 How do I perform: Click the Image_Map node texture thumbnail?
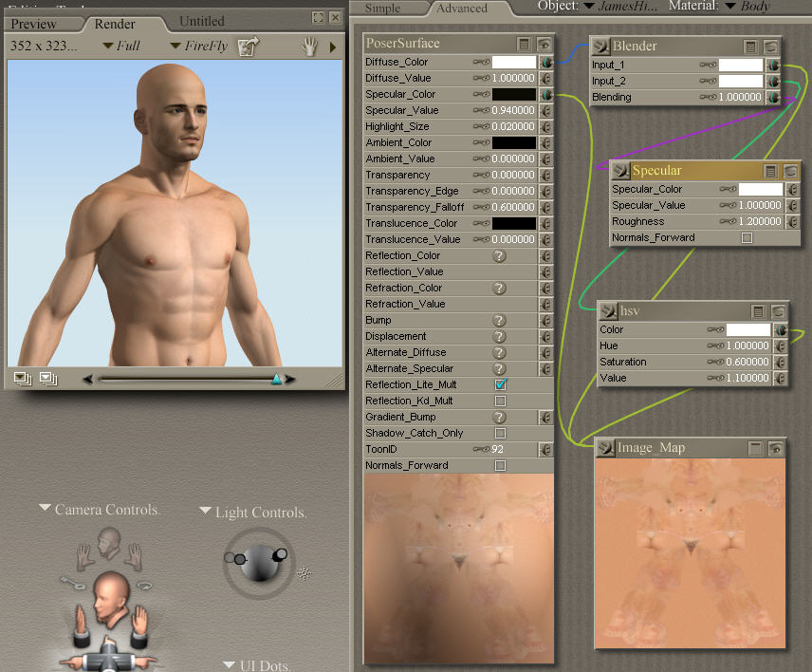pyautogui.click(x=690, y=553)
